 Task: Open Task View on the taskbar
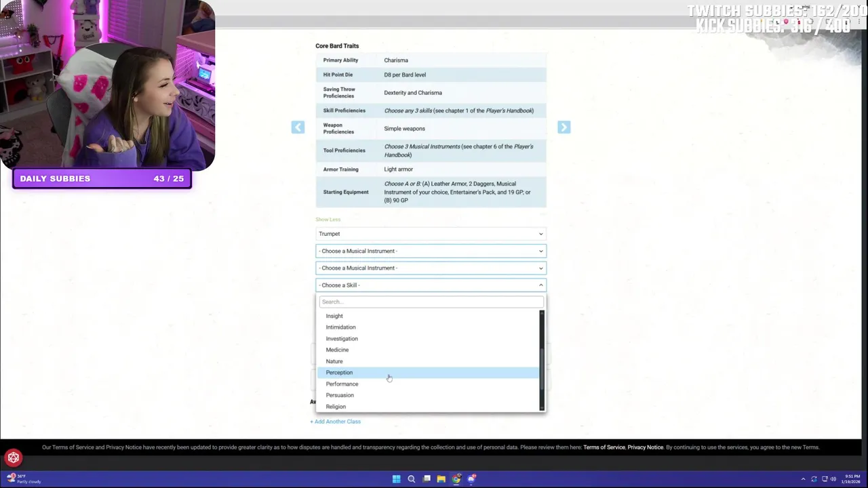[427, 479]
